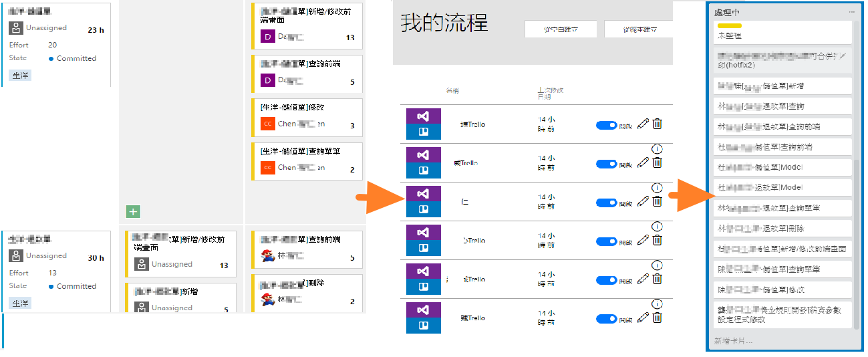Click the green plus add-item icon on the board
The image size is (868, 357).
[x=133, y=212]
